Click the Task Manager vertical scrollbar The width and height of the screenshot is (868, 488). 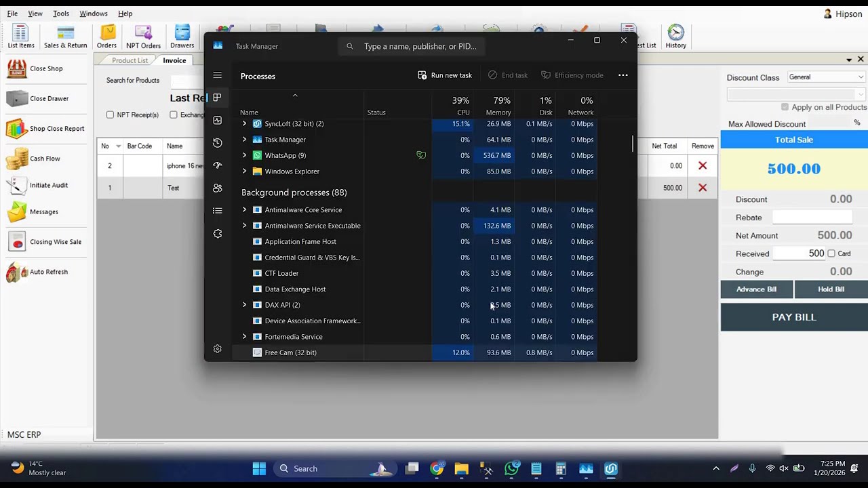[633, 143]
